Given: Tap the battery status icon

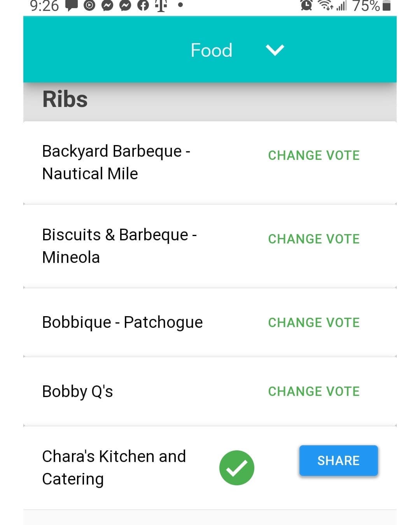Looking at the screenshot, I should point(386,5).
